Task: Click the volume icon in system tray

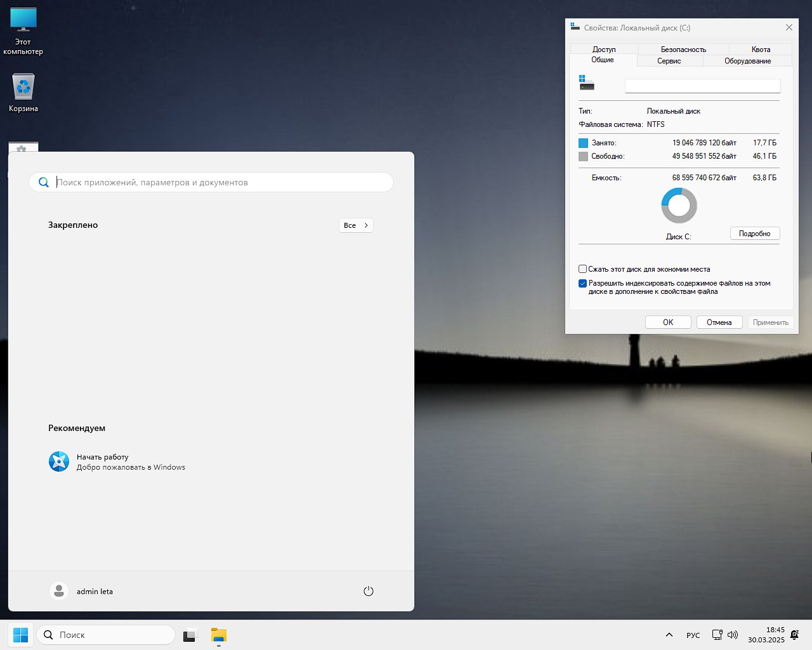Action: 733,635
